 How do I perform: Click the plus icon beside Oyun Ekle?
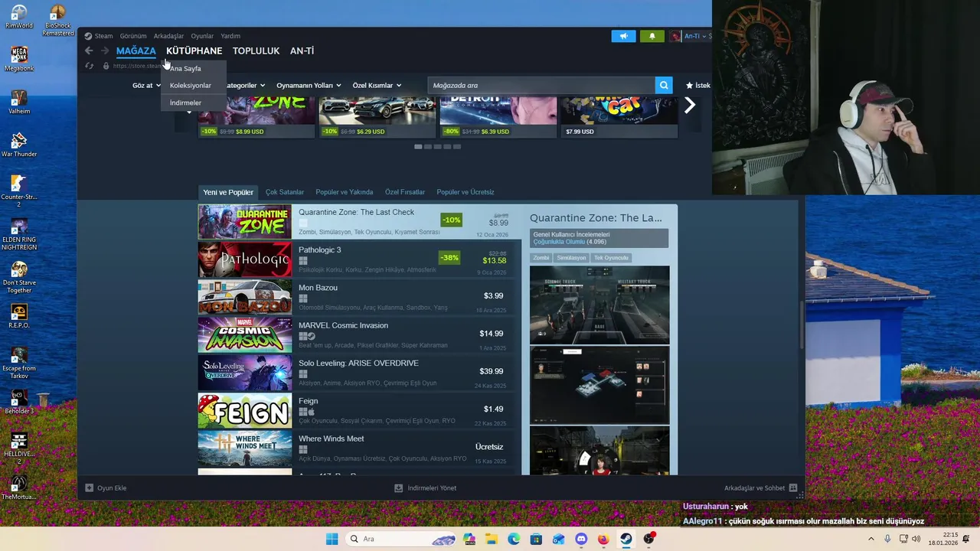pyautogui.click(x=89, y=487)
